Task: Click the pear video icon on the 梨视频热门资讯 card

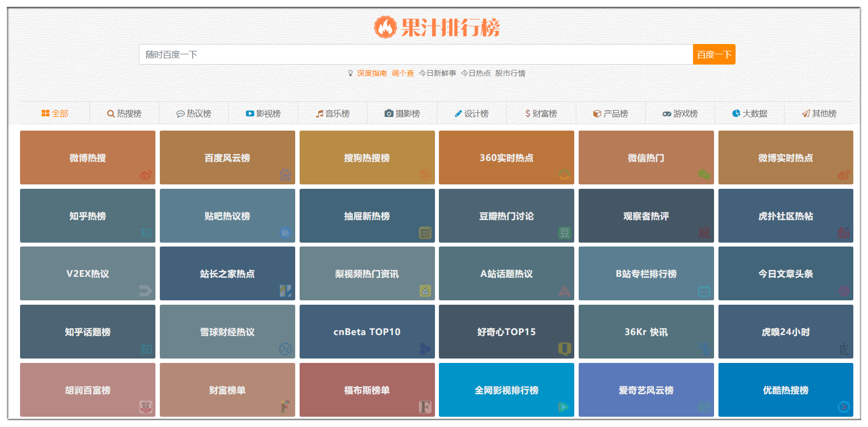Action: click(425, 291)
